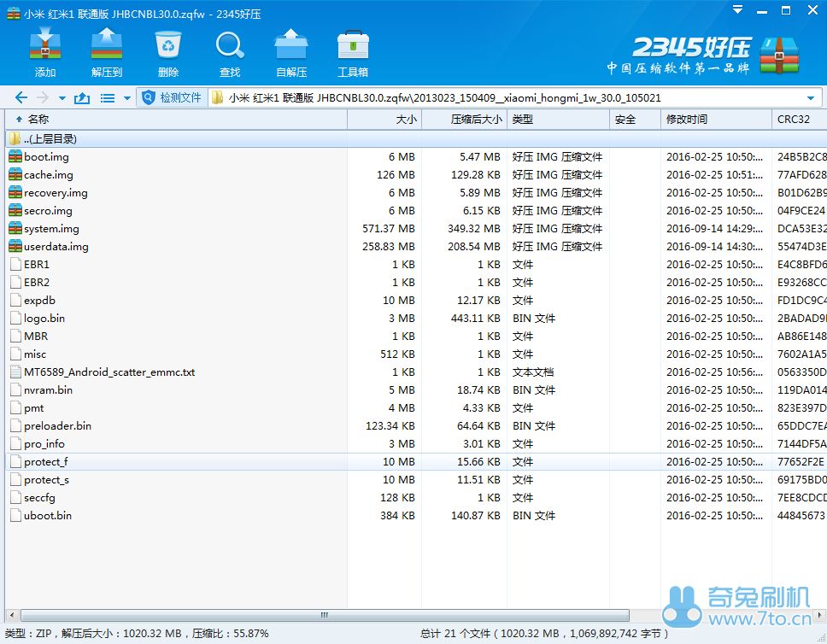Image resolution: width=827 pixels, height=644 pixels.
Task: Sort by 安全 column header
Action: pyautogui.click(x=635, y=120)
